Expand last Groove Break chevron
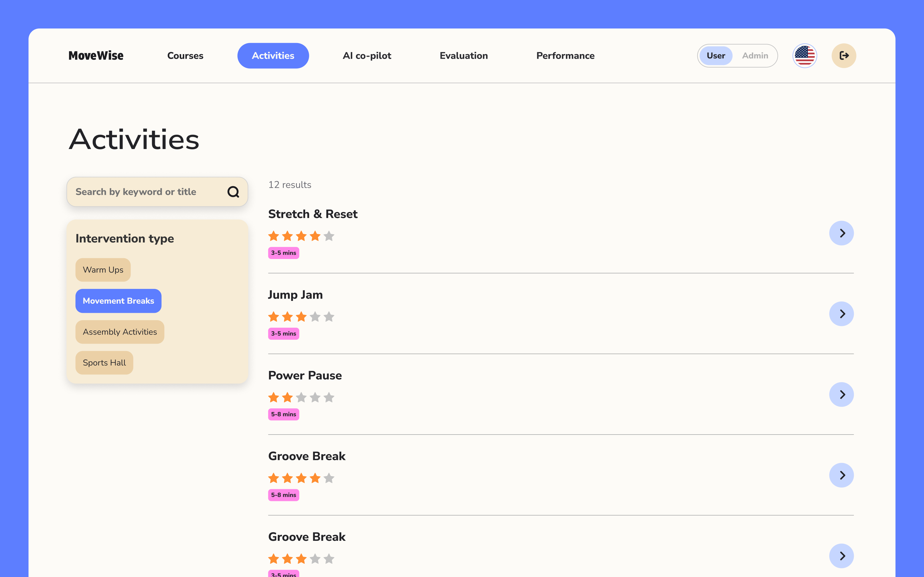Screen dimensions: 924x577 pyautogui.click(x=841, y=556)
